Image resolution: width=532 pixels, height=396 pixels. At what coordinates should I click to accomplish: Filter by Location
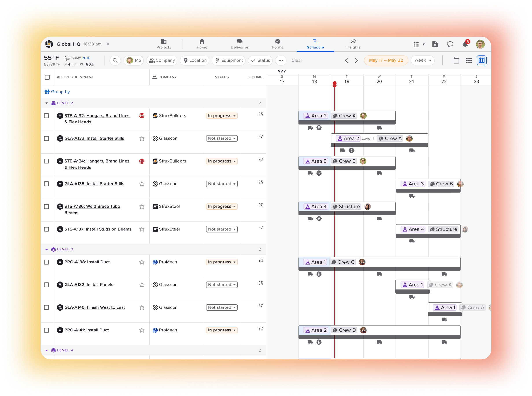tap(195, 60)
